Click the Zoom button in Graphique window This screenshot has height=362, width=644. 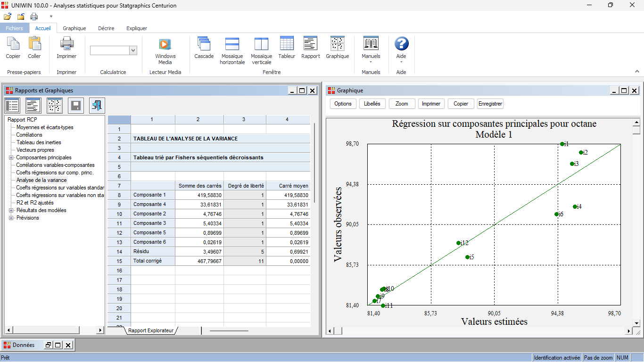(402, 104)
